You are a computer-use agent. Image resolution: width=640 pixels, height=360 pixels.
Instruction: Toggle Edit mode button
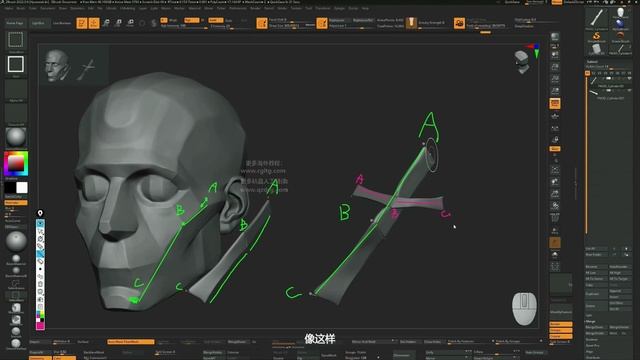(82, 23)
